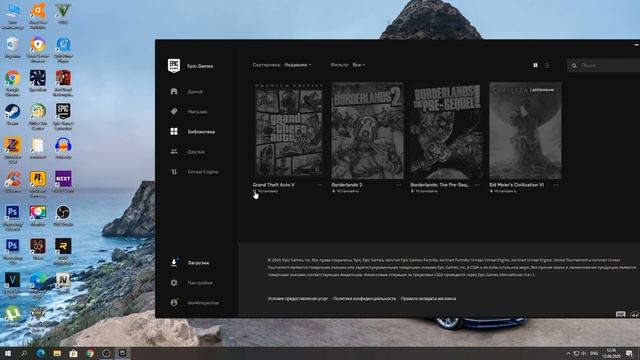Open the Home (Домой) section in the sidebar
The height and width of the screenshot is (360, 640).
187,91
